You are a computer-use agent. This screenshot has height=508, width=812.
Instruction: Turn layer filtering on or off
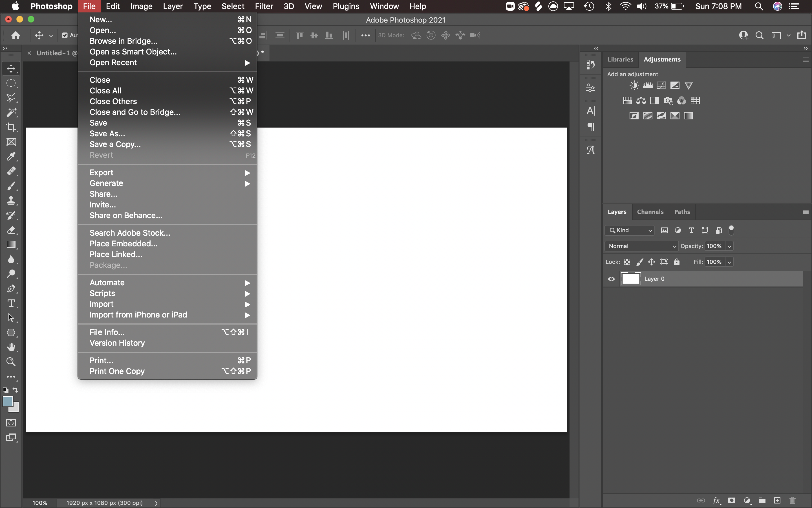click(x=731, y=230)
